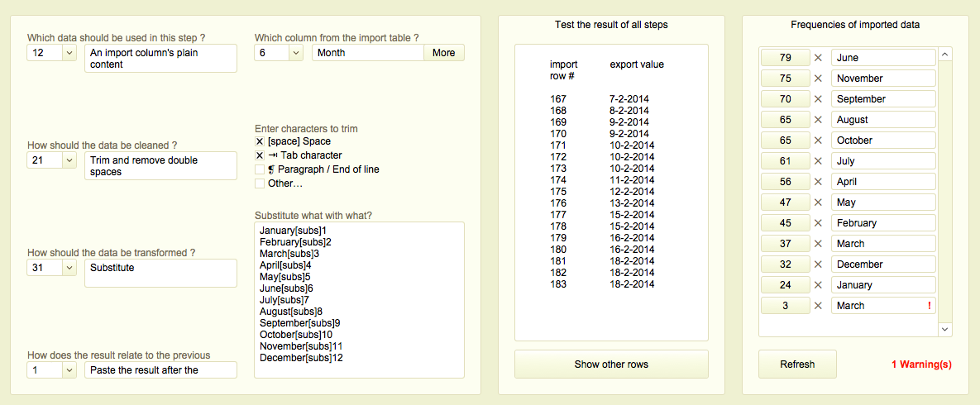Open the transformation dropdown showing 31
980x405 pixels.
click(x=69, y=268)
